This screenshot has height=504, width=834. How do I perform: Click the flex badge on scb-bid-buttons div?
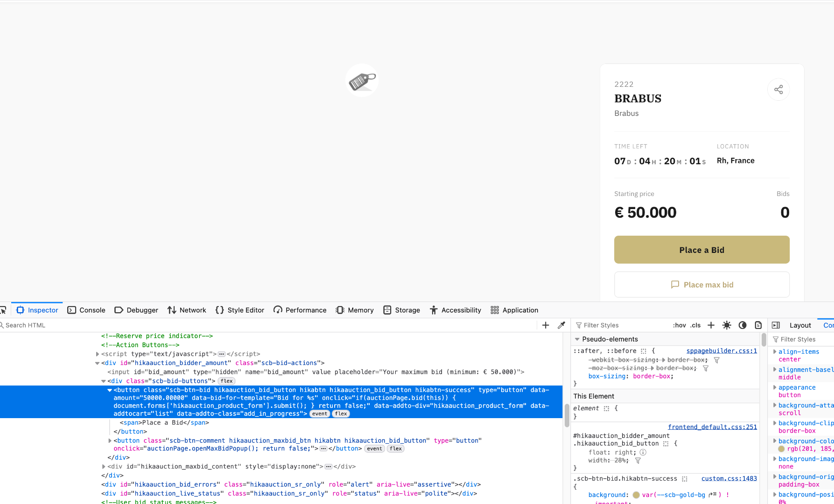pyautogui.click(x=227, y=381)
